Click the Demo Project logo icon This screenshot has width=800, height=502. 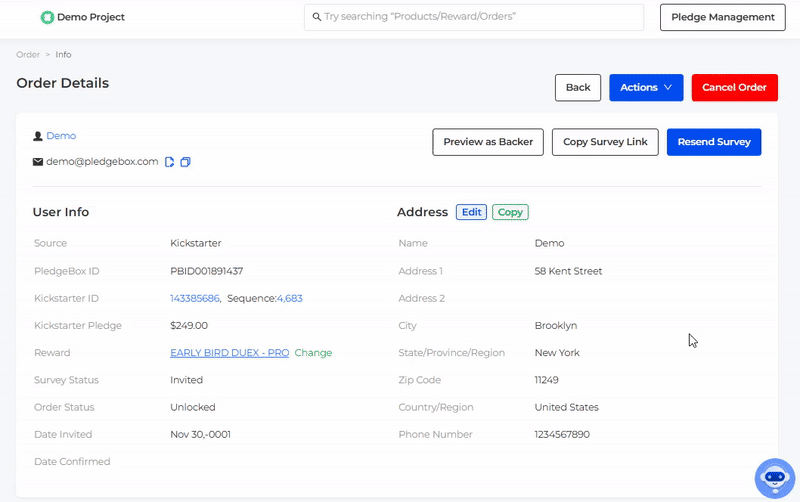tap(47, 17)
